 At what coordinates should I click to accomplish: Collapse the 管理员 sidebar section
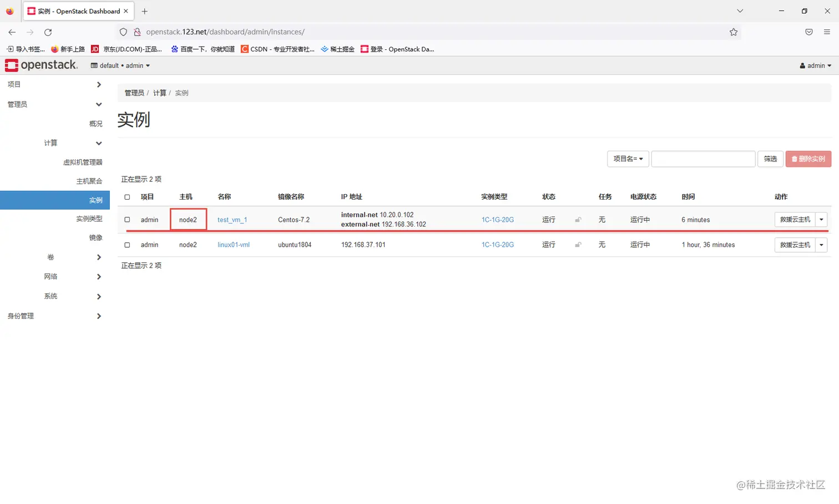click(x=55, y=105)
